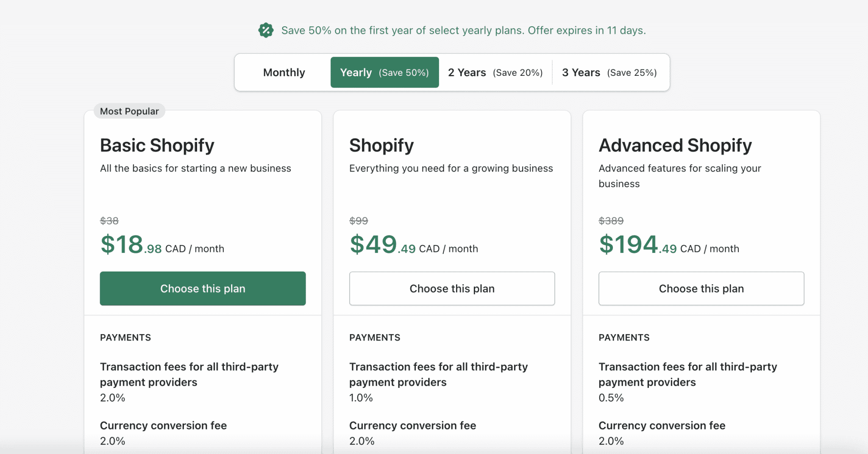
Task: Click the Basic Shopify plan title
Action: [x=157, y=145]
